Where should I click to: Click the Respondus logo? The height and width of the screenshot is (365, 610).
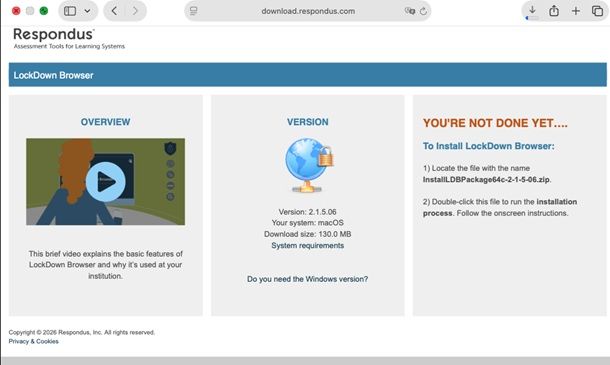[x=54, y=34]
